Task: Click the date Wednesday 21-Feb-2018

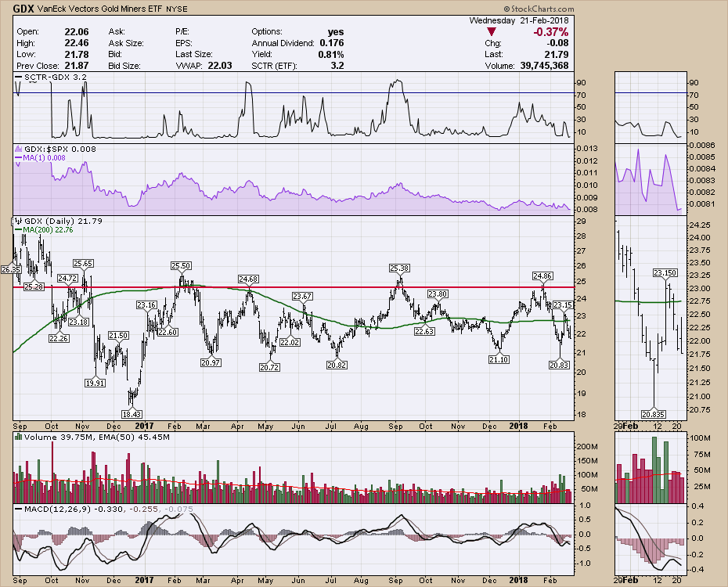Action: (x=519, y=20)
